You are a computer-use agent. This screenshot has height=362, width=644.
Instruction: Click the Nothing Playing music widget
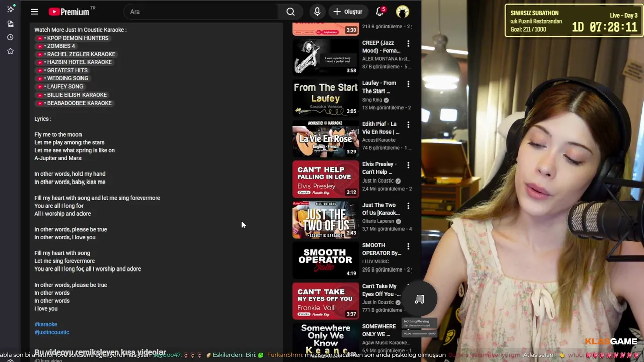419,327
